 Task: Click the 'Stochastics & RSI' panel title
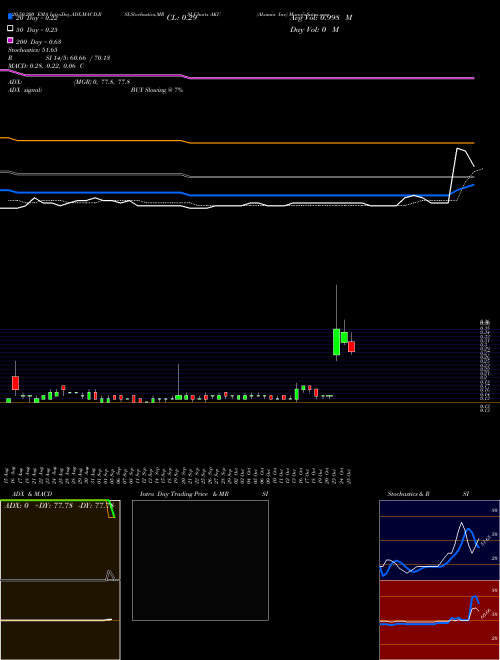tap(428, 494)
